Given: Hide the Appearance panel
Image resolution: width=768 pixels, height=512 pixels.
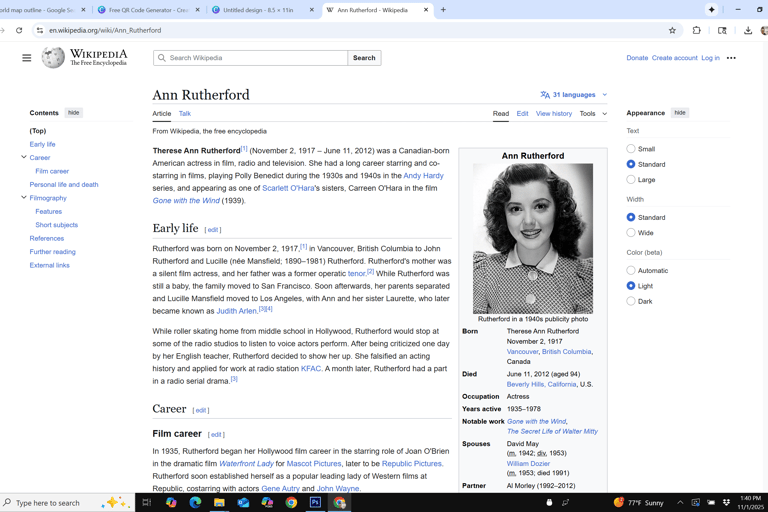Looking at the screenshot, I should pyautogui.click(x=680, y=113).
